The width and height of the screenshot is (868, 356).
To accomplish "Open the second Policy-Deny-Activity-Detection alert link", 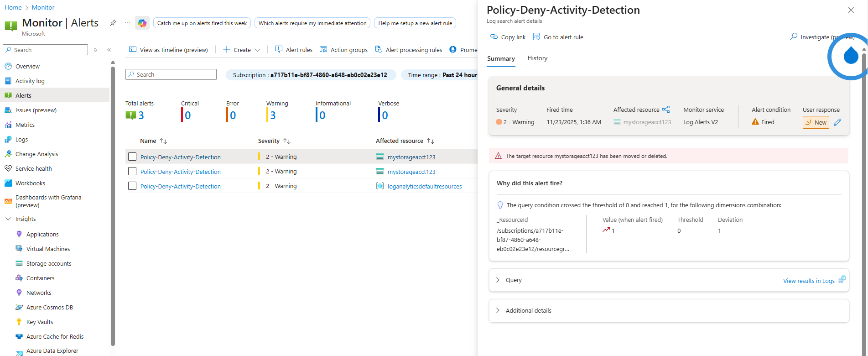I will click(181, 172).
